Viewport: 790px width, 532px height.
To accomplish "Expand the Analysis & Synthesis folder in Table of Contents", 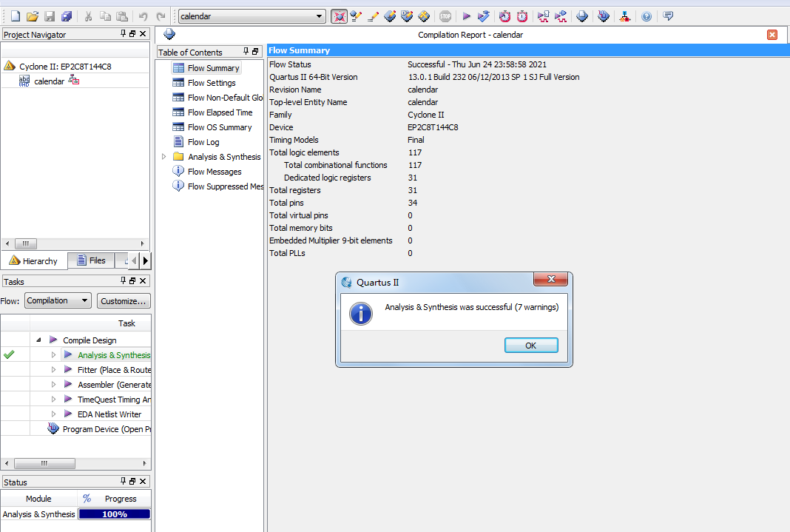I will [x=163, y=157].
